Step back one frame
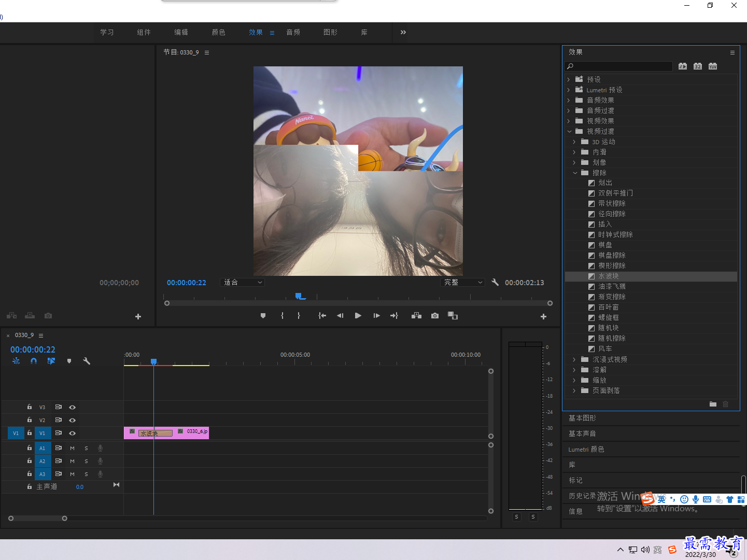 click(340, 316)
